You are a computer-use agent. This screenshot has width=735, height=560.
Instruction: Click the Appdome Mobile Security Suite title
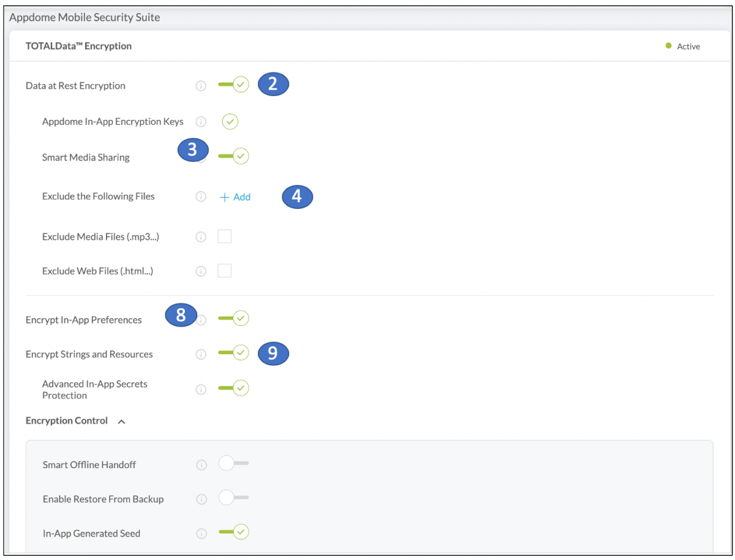[x=85, y=17]
